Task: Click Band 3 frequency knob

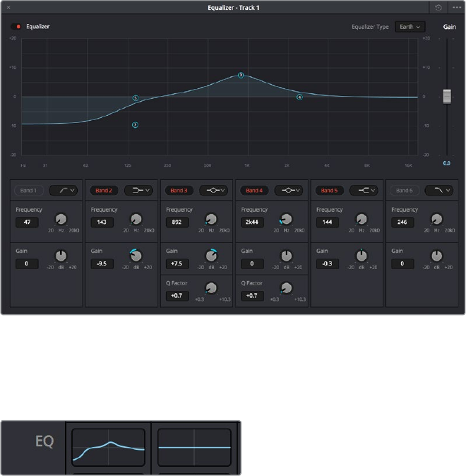Action: 211,219
